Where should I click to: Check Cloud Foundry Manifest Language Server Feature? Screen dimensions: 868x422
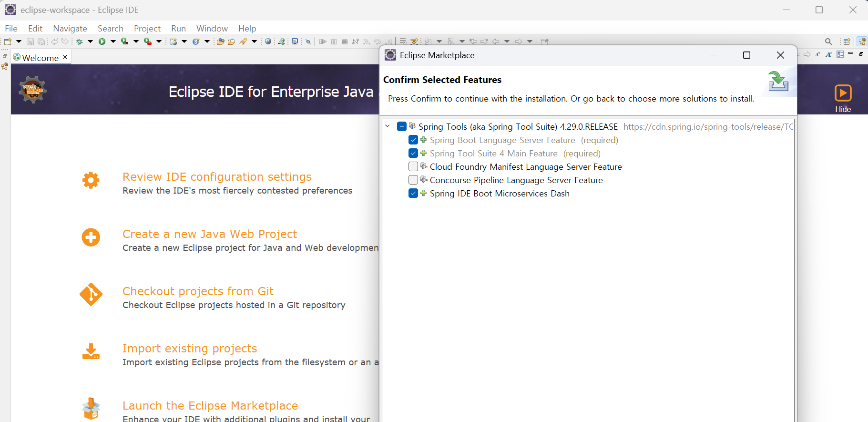pos(413,166)
